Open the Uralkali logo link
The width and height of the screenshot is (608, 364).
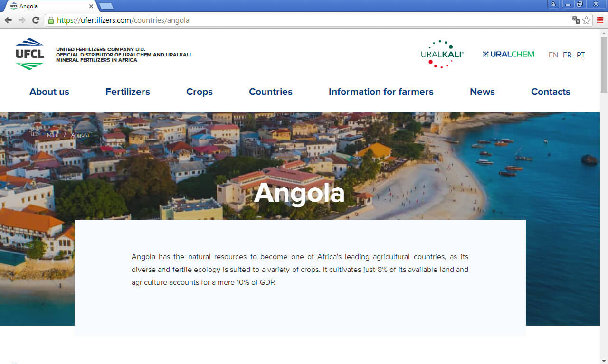(442, 54)
